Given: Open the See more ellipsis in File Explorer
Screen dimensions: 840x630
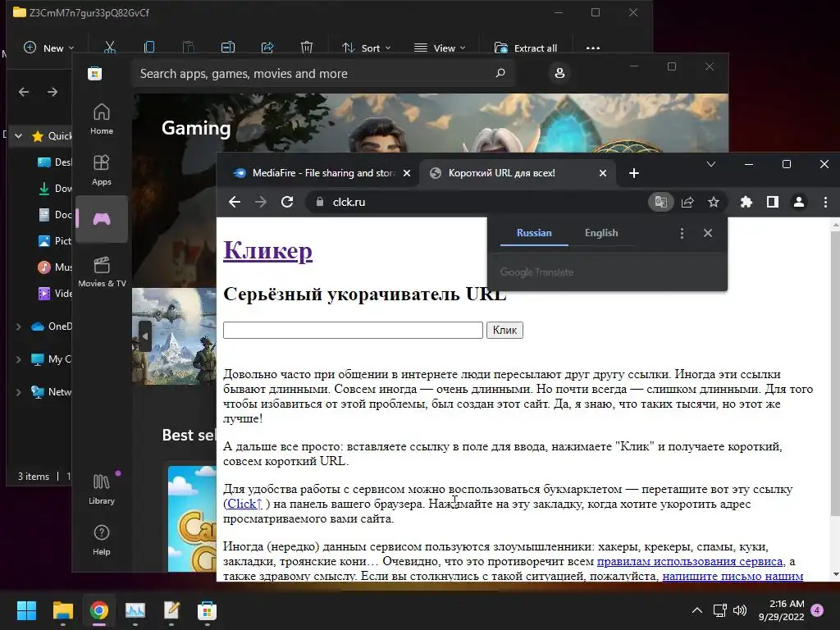Looking at the screenshot, I should tap(593, 48).
